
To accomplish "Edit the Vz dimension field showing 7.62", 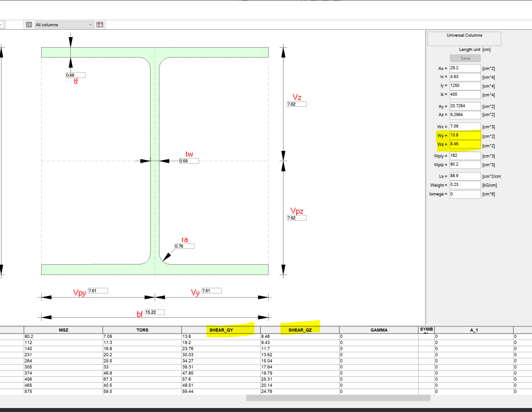I will click(297, 104).
